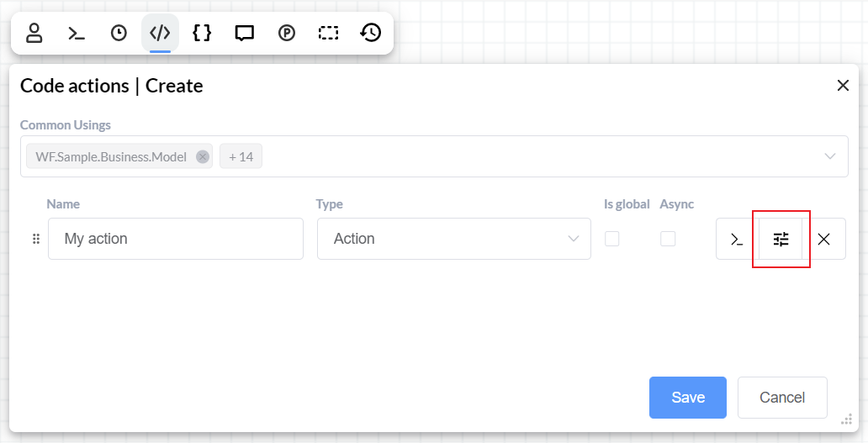Enable the Is global checkbox
The image size is (868, 443).
[x=612, y=239]
